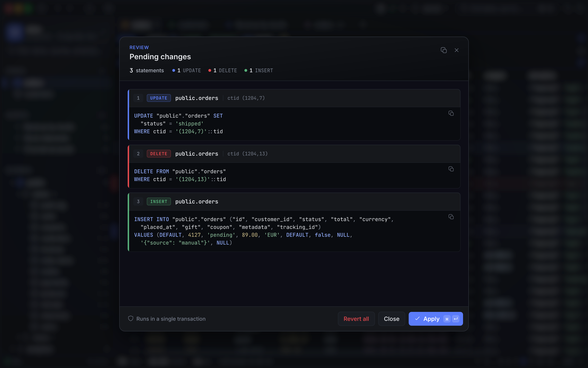Click the Close button in footer
This screenshot has height=368, width=588.
(391, 319)
